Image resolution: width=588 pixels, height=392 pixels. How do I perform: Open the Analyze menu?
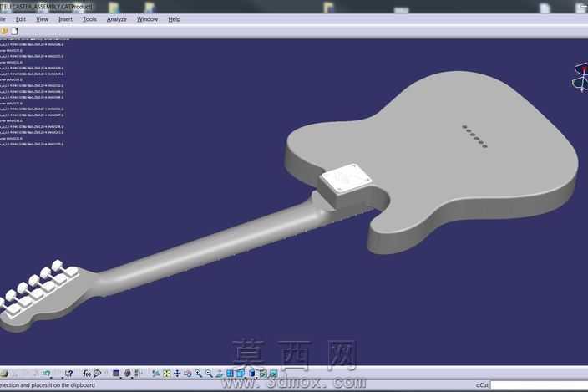point(117,19)
